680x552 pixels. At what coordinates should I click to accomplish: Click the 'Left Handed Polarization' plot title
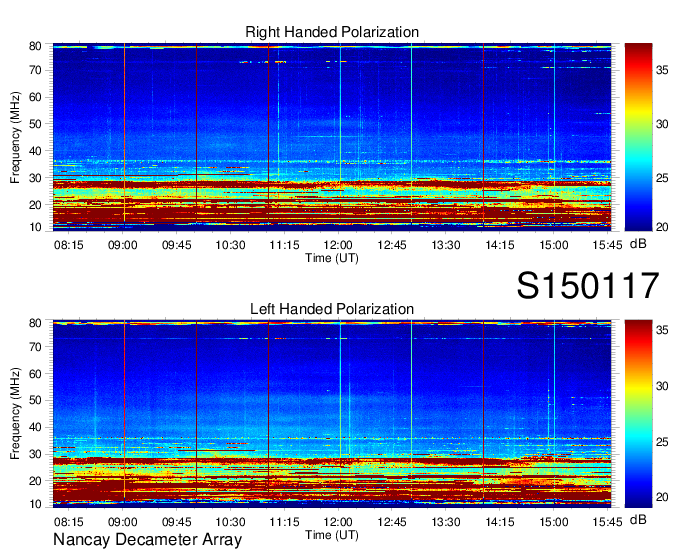point(332,309)
